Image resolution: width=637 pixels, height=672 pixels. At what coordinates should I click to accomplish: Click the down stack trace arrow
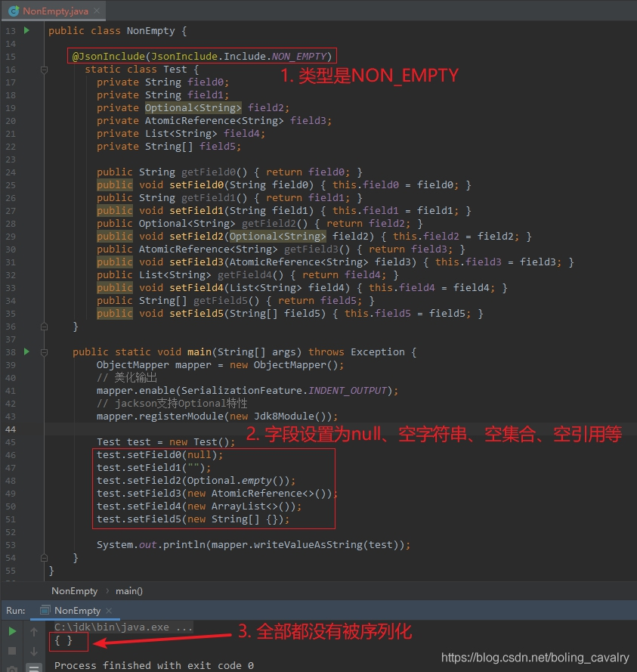pos(34,651)
